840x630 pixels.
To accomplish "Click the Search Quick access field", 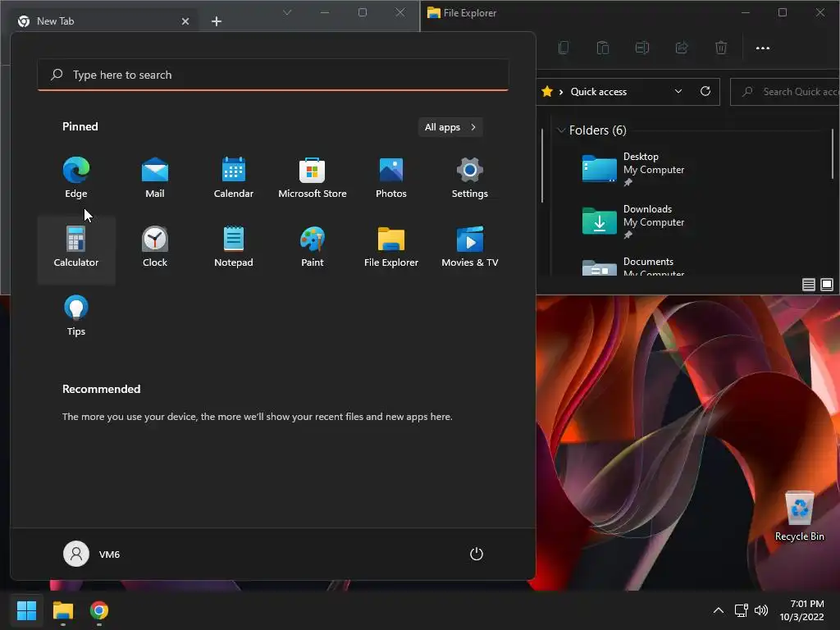I will [785, 92].
